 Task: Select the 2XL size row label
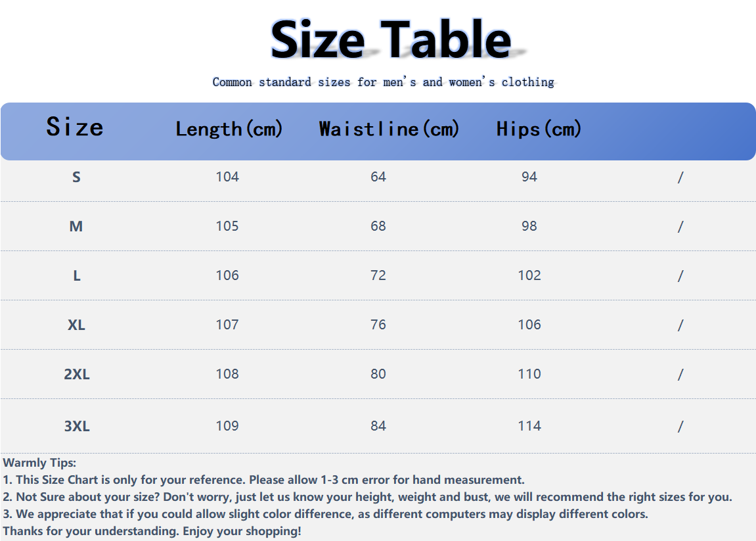tap(77, 374)
